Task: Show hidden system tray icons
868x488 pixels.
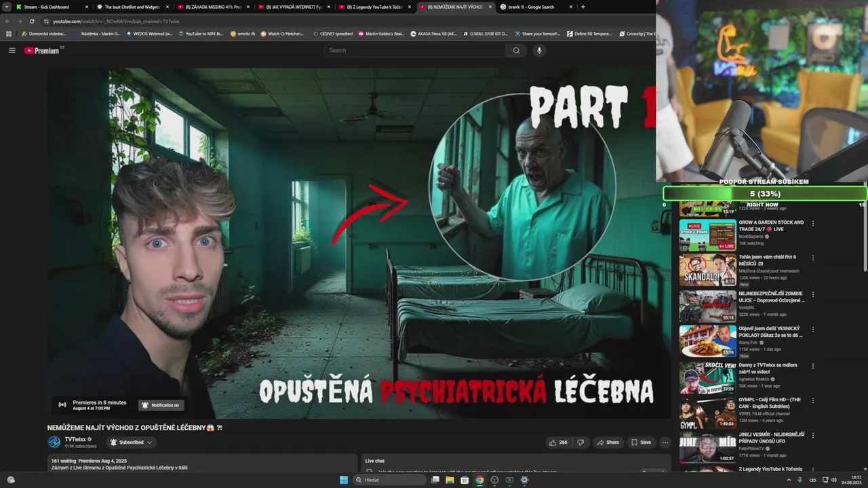Action: [x=789, y=480]
